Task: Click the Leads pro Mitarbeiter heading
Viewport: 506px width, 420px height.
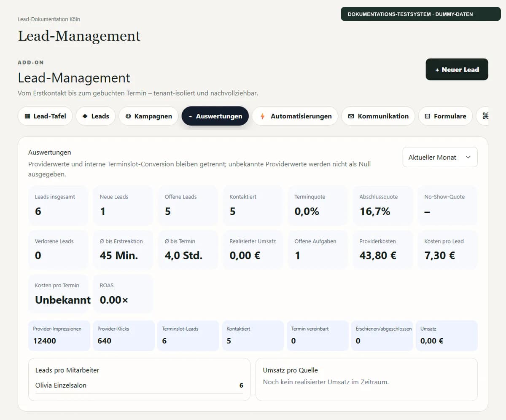Action: 67,370
